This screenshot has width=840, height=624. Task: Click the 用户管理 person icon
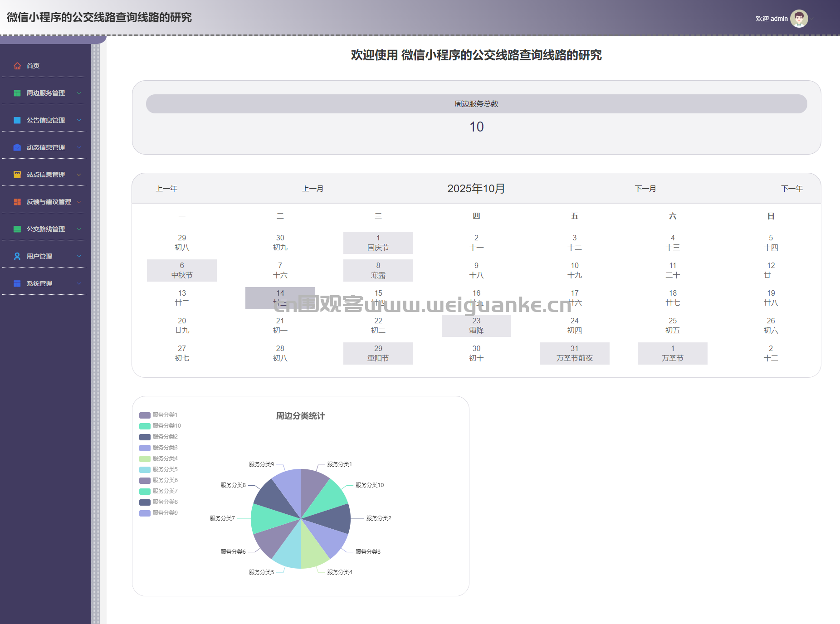(x=17, y=256)
